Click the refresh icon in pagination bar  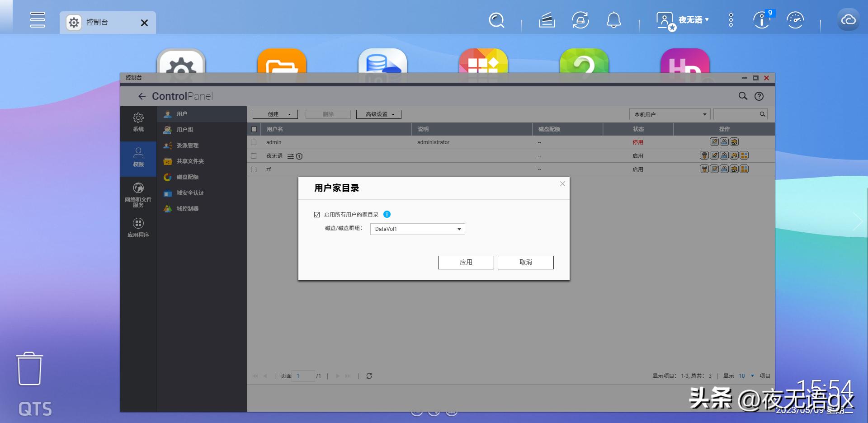point(369,376)
